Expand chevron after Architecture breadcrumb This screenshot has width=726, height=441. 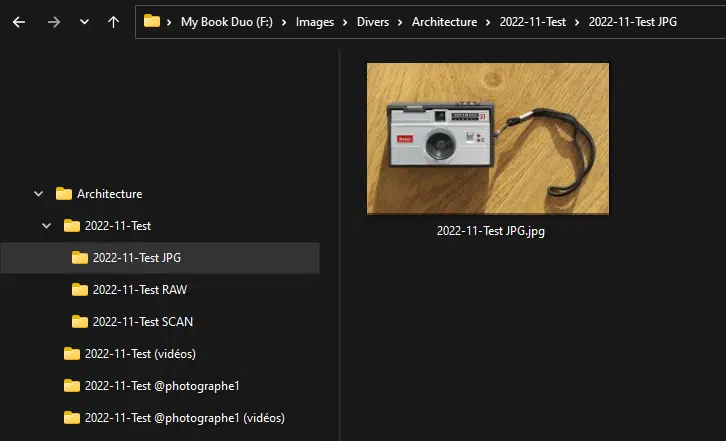(x=488, y=22)
